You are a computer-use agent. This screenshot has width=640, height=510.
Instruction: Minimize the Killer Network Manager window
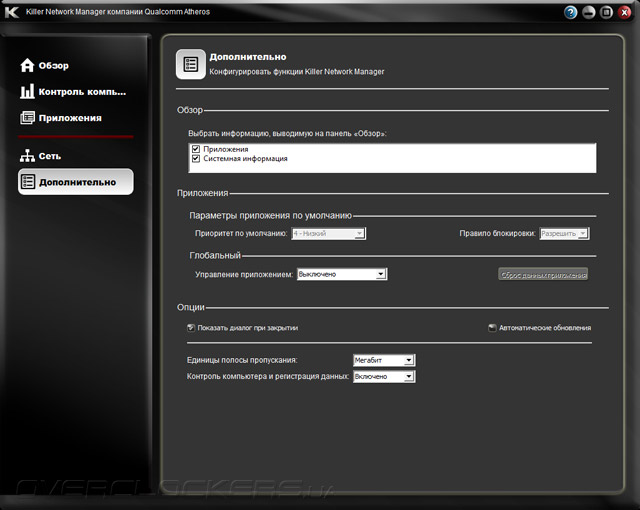click(x=589, y=12)
